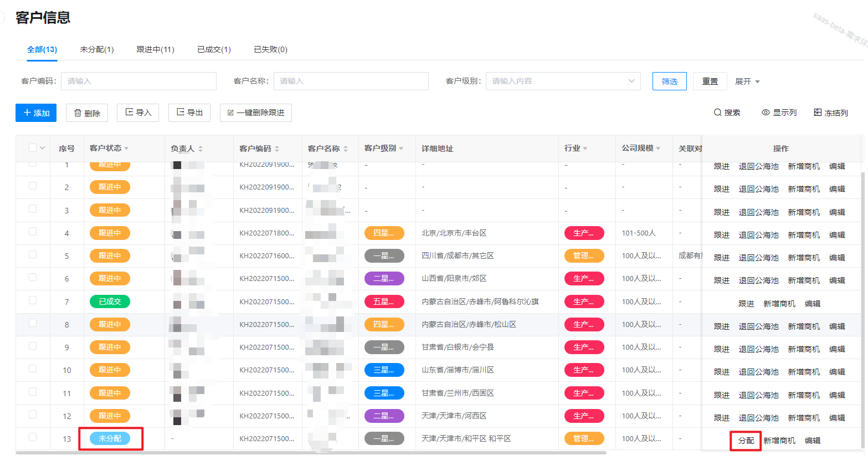The image size is (868, 455).
Task: Apply filters with 筛选 button
Action: click(x=670, y=81)
